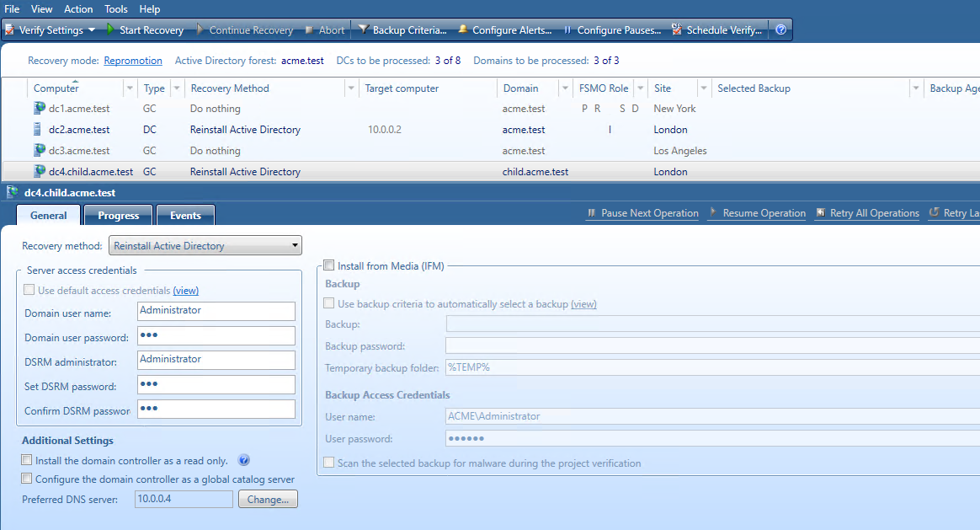Screen dimensions: 980x530
Task: Open the Help menu
Action: (x=150, y=8)
